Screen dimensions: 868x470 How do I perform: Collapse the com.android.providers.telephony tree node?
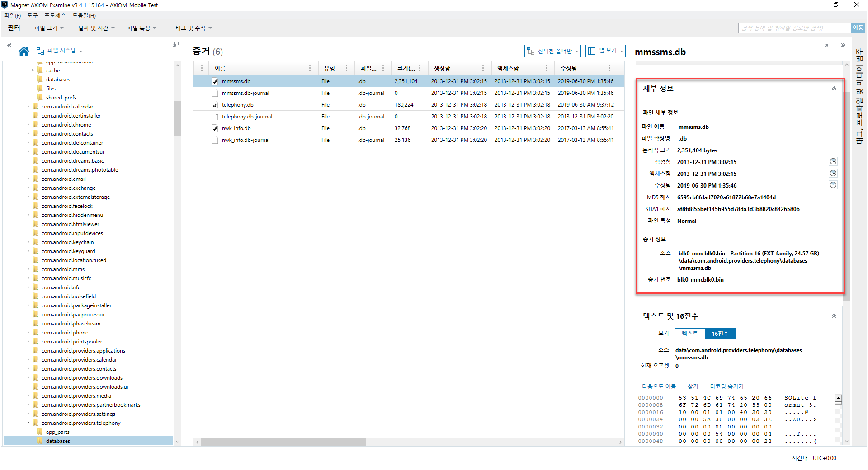[28, 423]
